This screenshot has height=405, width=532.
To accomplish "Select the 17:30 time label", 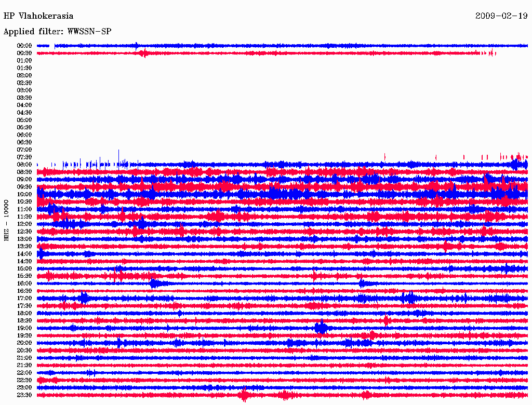I will (x=24, y=306).
